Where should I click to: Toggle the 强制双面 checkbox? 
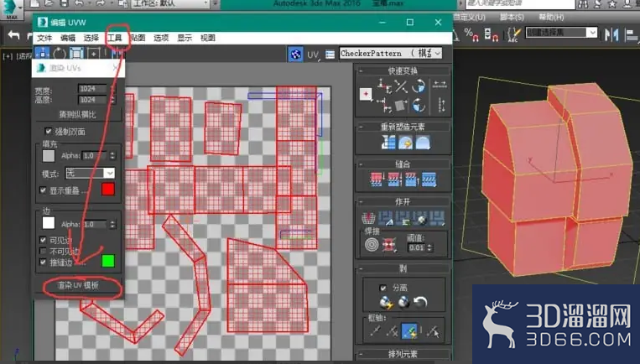[x=48, y=131]
